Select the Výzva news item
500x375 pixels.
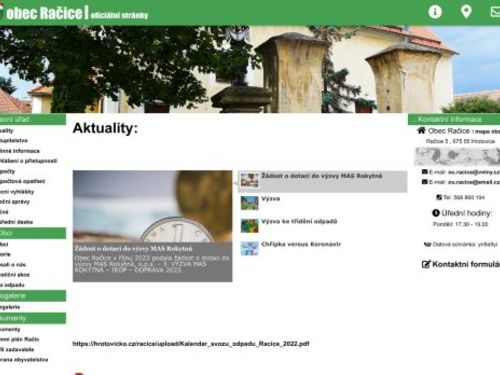[x=270, y=199]
